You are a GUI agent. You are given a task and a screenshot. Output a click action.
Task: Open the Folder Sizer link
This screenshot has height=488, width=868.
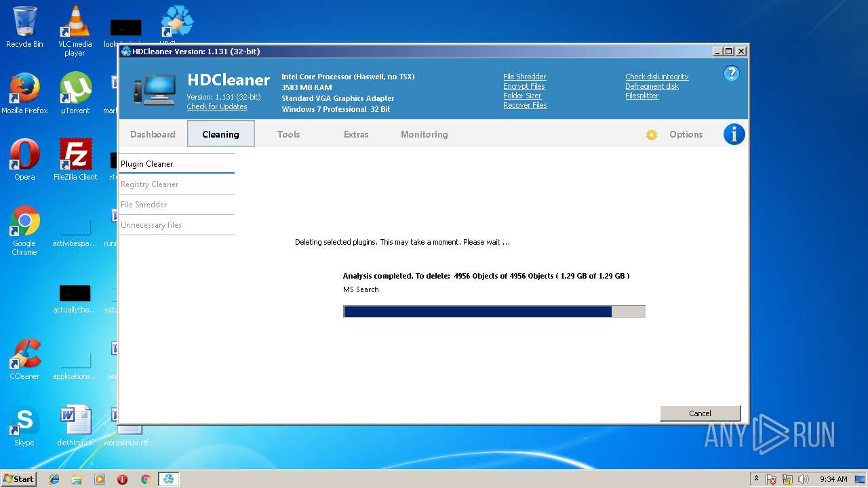(x=522, y=96)
